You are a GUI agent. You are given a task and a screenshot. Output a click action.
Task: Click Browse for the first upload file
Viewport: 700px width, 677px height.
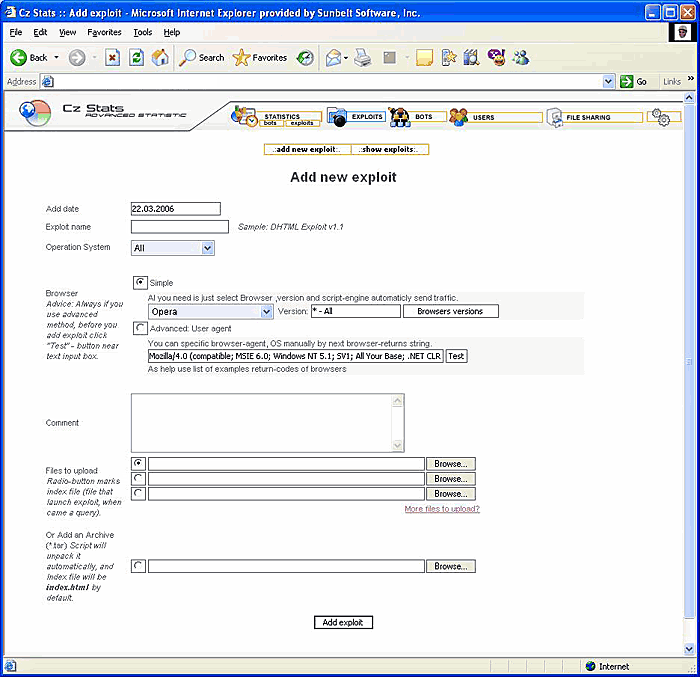(450, 464)
